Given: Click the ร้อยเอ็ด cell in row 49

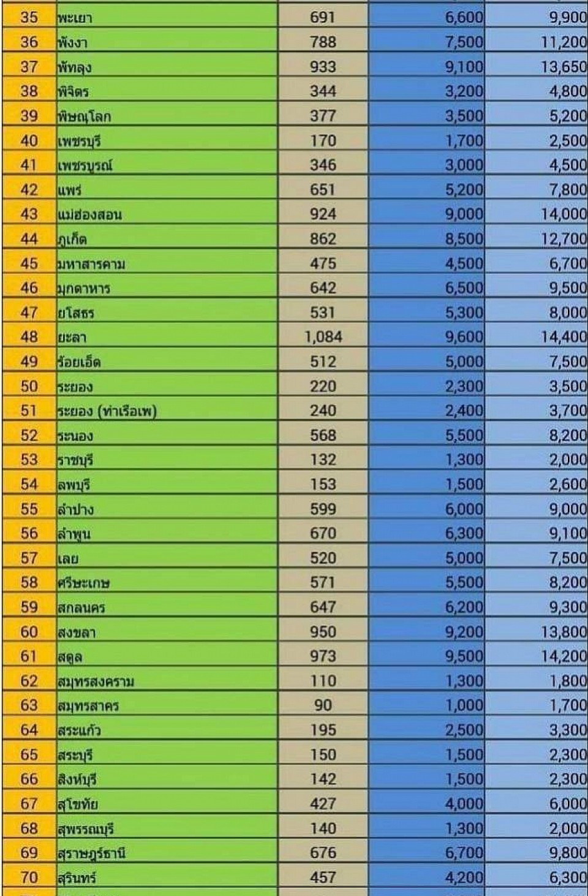Looking at the screenshot, I should (167, 362).
